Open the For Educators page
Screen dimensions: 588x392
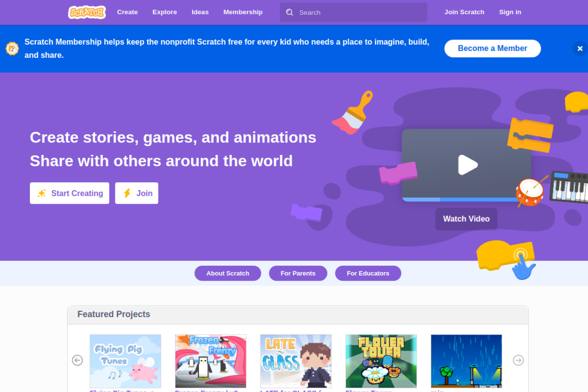click(x=368, y=273)
